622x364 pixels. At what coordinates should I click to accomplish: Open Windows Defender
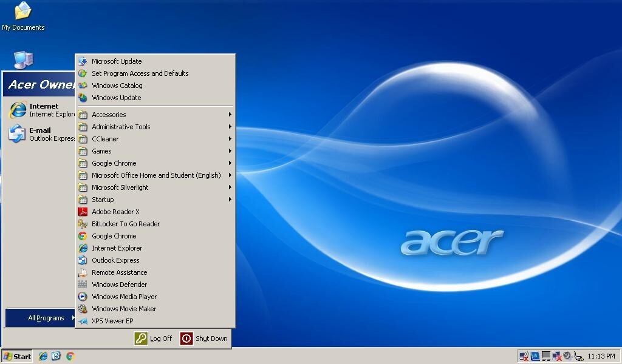[x=155, y=285]
